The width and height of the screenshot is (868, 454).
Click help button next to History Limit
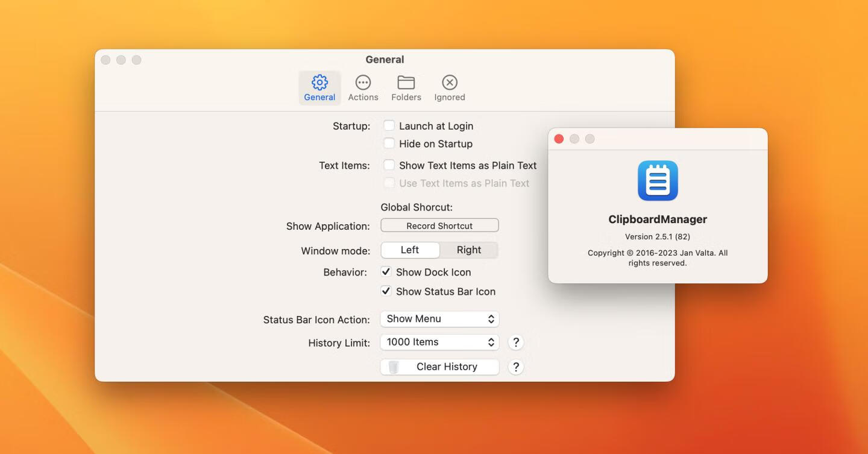515,342
